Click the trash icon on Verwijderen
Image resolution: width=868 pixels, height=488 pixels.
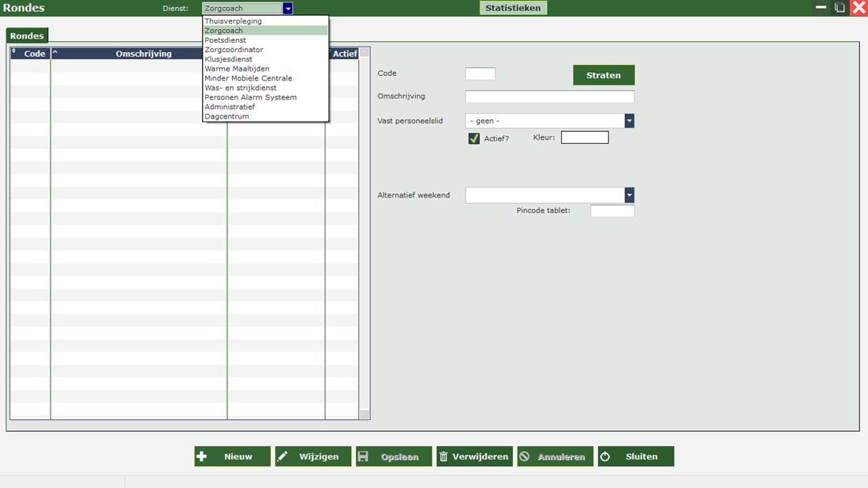[x=443, y=456]
